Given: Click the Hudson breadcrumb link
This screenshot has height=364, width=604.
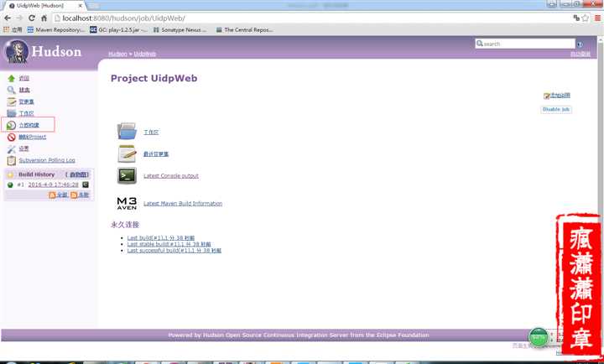Looking at the screenshot, I should (x=117, y=54).
